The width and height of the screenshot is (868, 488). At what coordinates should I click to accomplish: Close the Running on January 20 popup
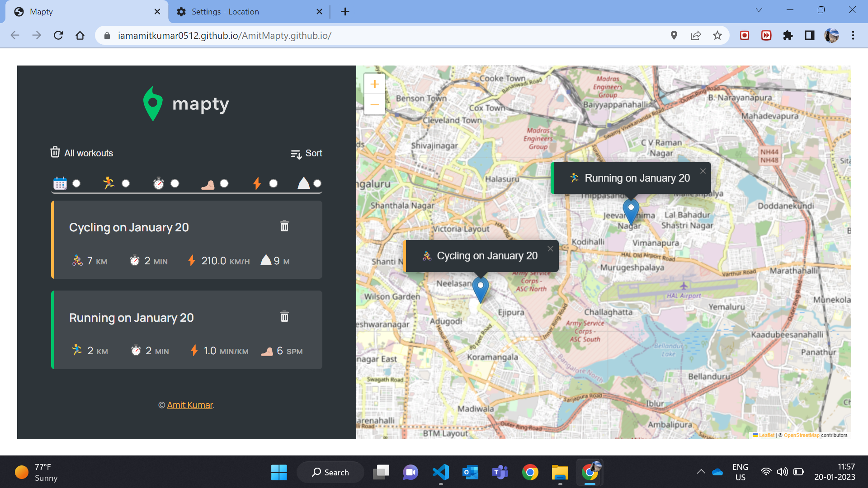coord(703,171)
